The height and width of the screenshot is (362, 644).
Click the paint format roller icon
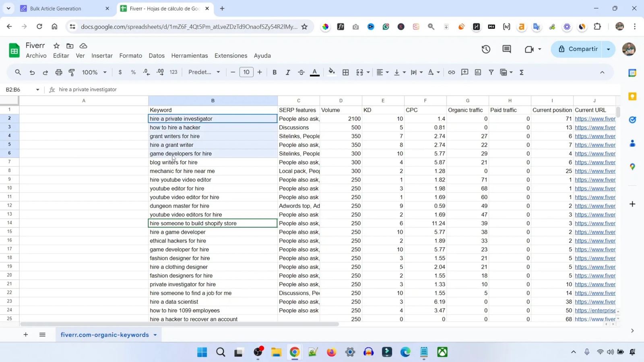click(x=72, y=72)
